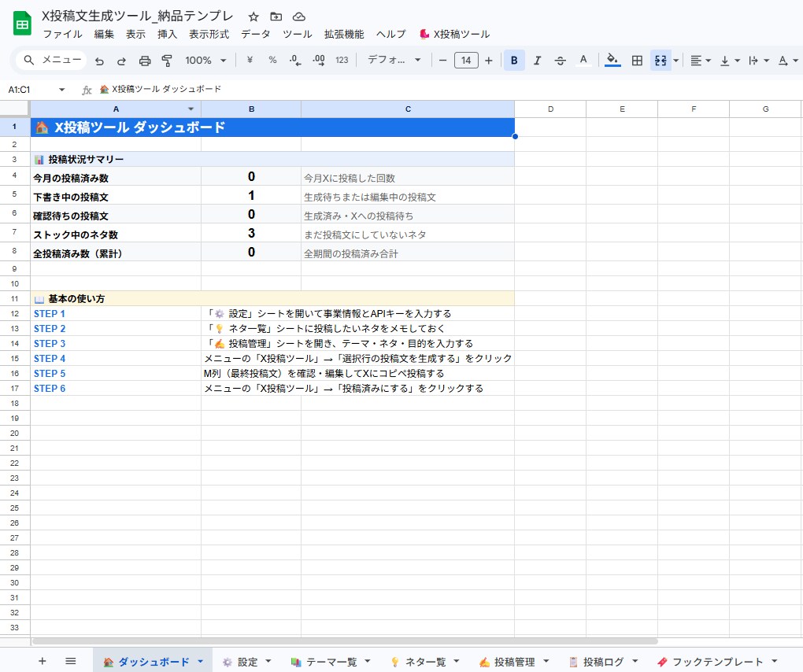Open ダッシュボード tab options arrow
803x672 pixels.
200,662
